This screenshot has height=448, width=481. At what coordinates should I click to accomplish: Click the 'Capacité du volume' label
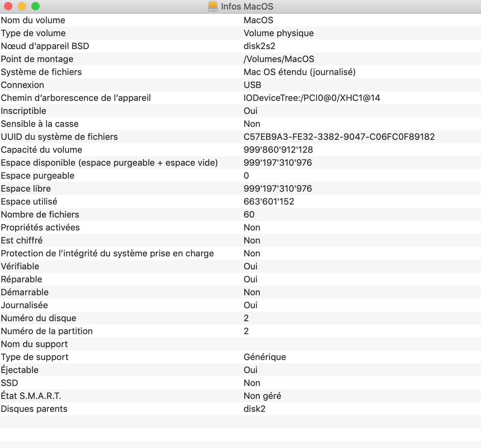[42, 150]
